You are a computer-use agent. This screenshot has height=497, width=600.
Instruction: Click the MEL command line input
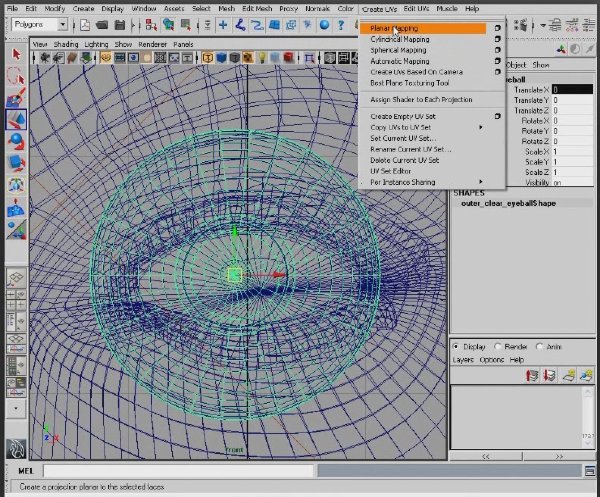[x=178, y=471]
